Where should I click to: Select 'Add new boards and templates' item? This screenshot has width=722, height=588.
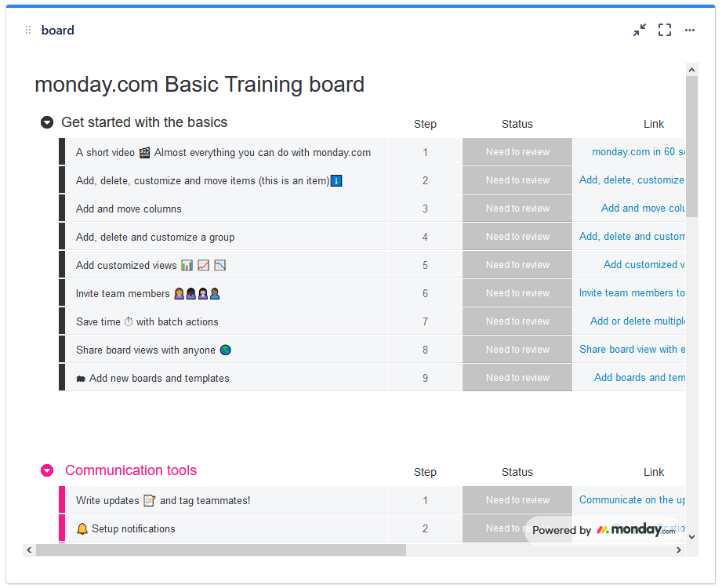(152, 378)
